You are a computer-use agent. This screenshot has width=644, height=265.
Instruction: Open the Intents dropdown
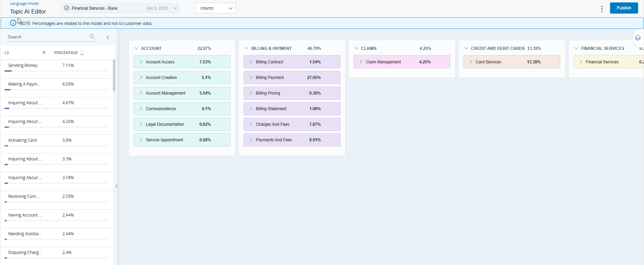216,8
